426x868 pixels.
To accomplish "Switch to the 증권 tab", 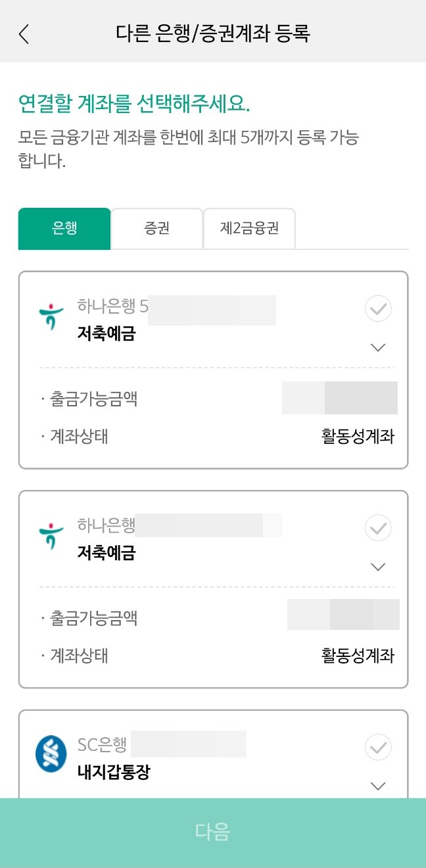I will coord(157,229).
